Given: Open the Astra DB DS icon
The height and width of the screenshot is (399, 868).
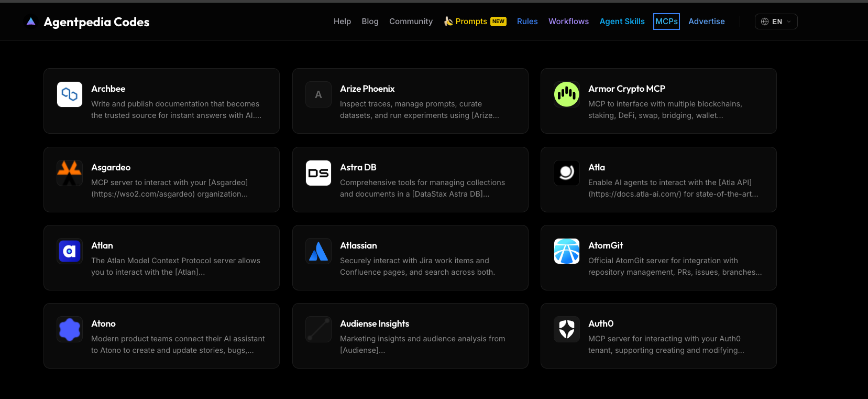Looking at the screenshot, I should (318, 173).
